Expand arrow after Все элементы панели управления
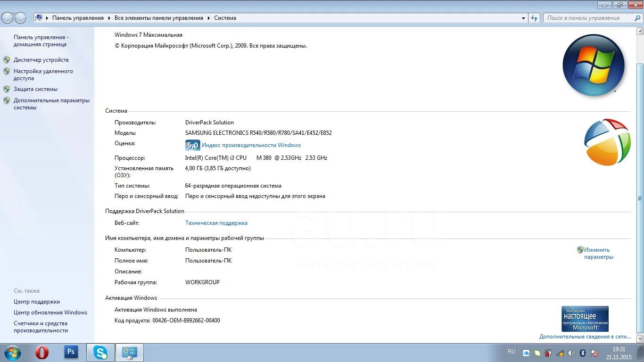The height and width of the screenshot is (362, 644). click(x=208, y=18)
